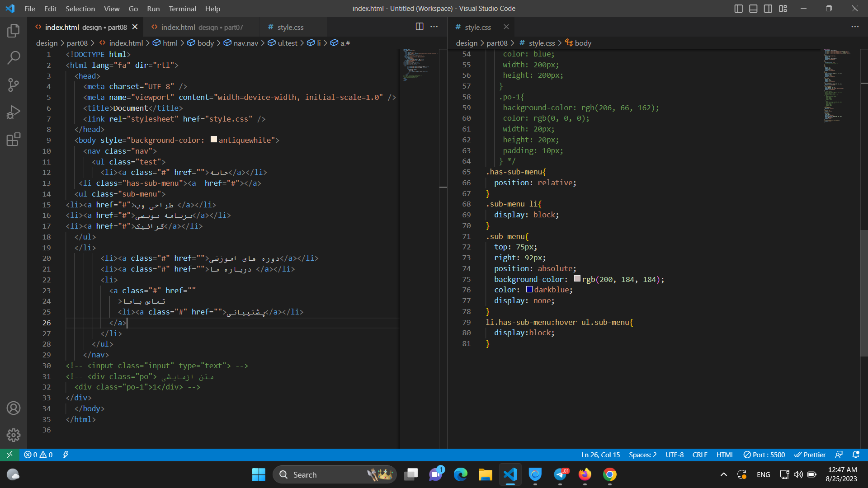
Task: Click the feedback person icon in status bar
Action: tap(839, 455)
